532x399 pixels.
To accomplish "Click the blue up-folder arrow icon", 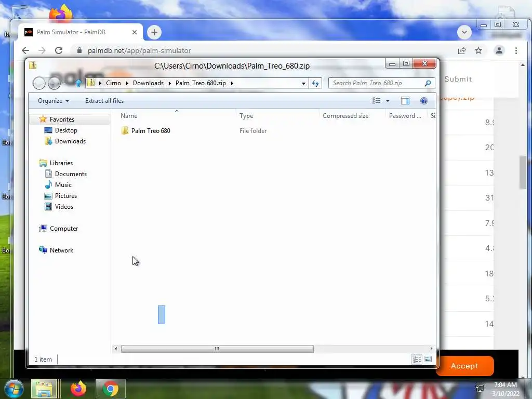I will [x=78, y=83].
